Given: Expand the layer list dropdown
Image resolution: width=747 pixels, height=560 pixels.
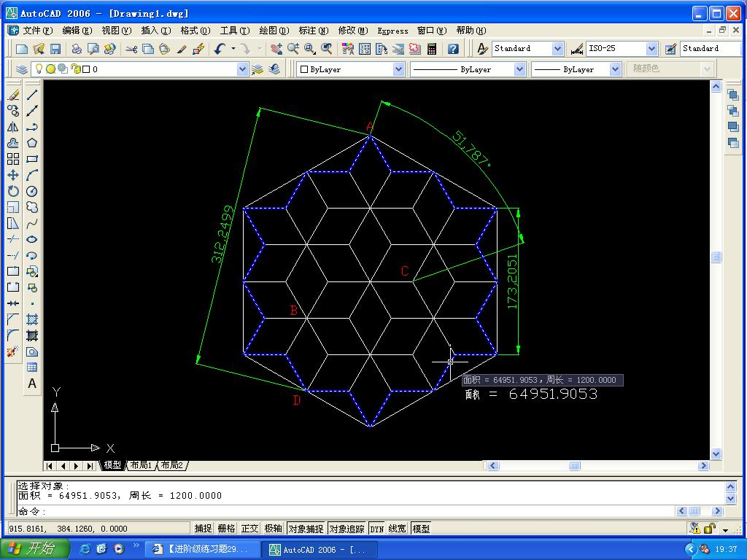Looking at the screenshot, I should pos(242,69).
